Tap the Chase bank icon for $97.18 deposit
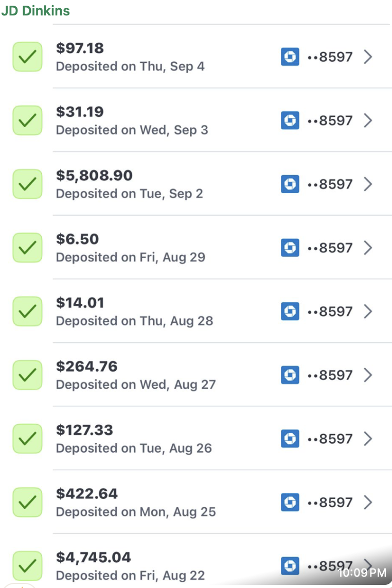The width and height of the screenshot is (392, 588). point(290,57)
